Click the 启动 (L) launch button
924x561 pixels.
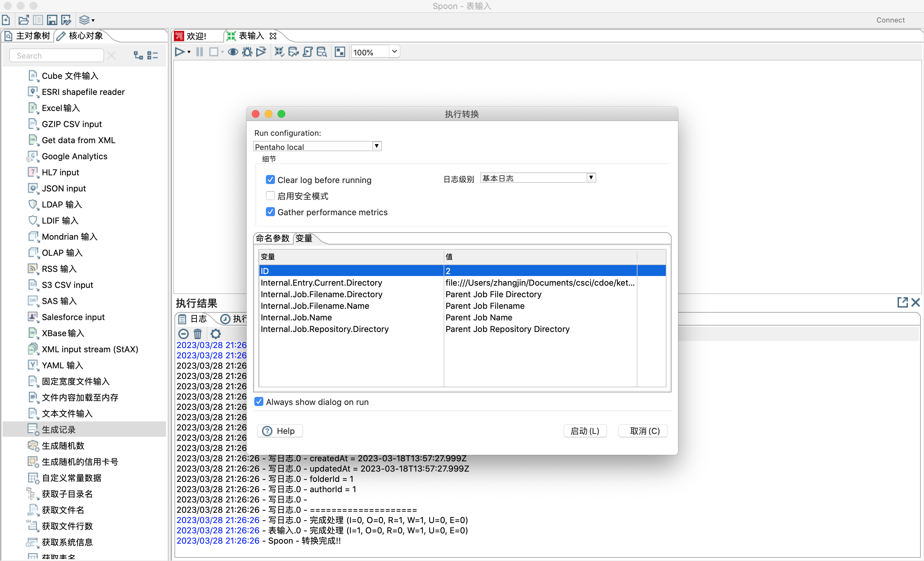[x=585, y=431]
